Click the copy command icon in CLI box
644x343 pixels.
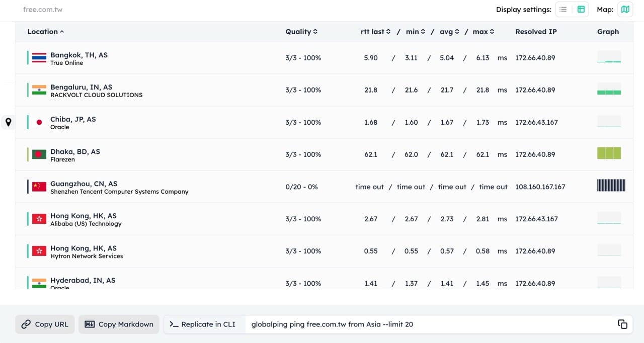tap(622, 324)
